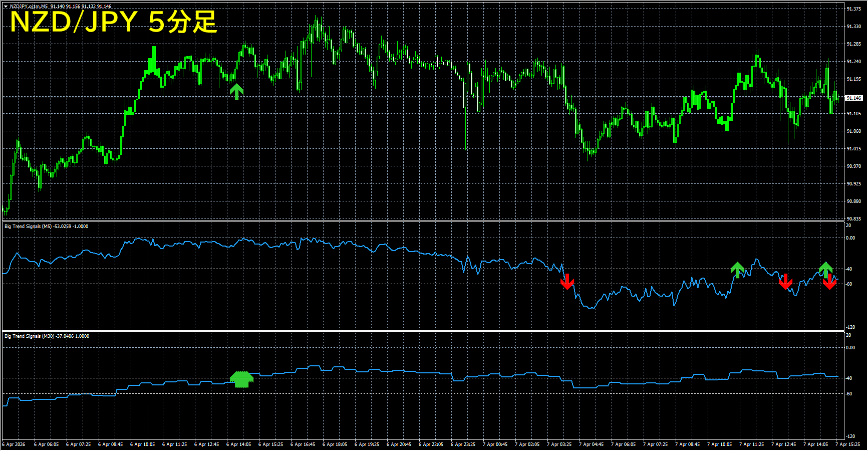Select the green up arrow near 7 Apr 11:25
868x451 pixels.
point(737,270)
